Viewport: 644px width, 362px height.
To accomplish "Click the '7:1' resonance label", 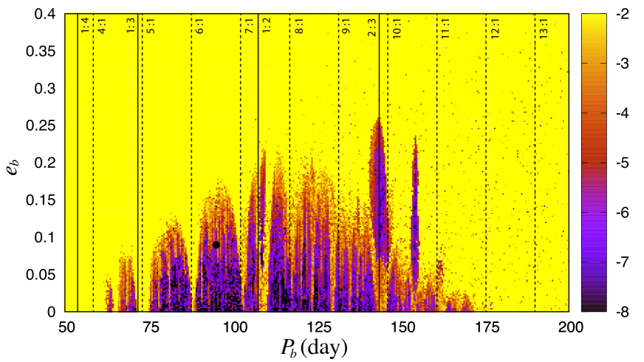I will point(249,25).
